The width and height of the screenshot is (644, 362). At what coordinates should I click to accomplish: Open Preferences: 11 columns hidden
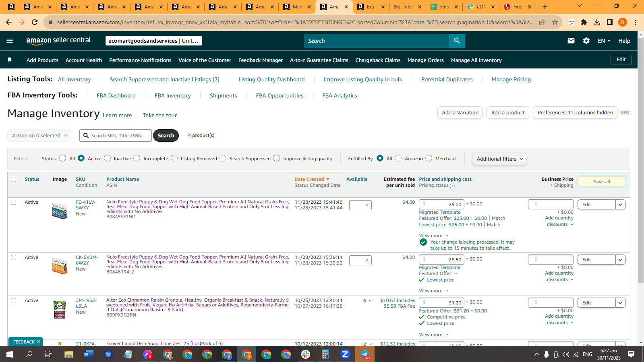tap(575, 113)
